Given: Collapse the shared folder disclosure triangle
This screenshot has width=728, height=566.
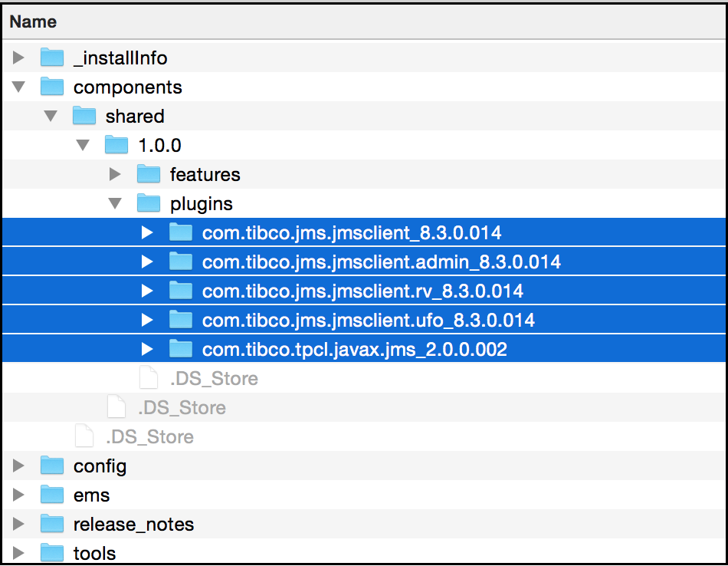Looking at the screenshot, I should (x=51, y=116).
